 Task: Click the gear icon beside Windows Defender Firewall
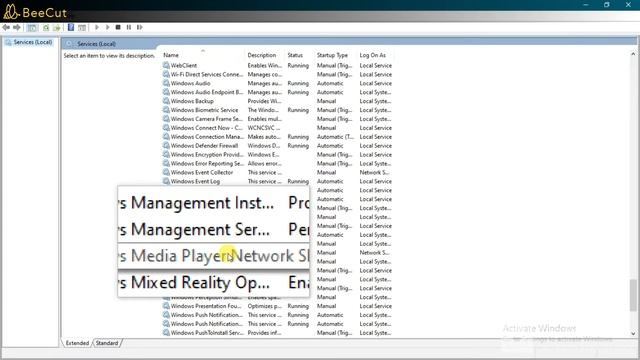pos(166,146)
